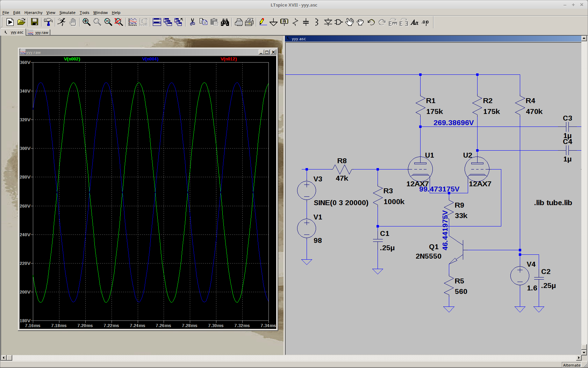
Task: Zoom in using magnifier plus icon
Action: point(86,22)
